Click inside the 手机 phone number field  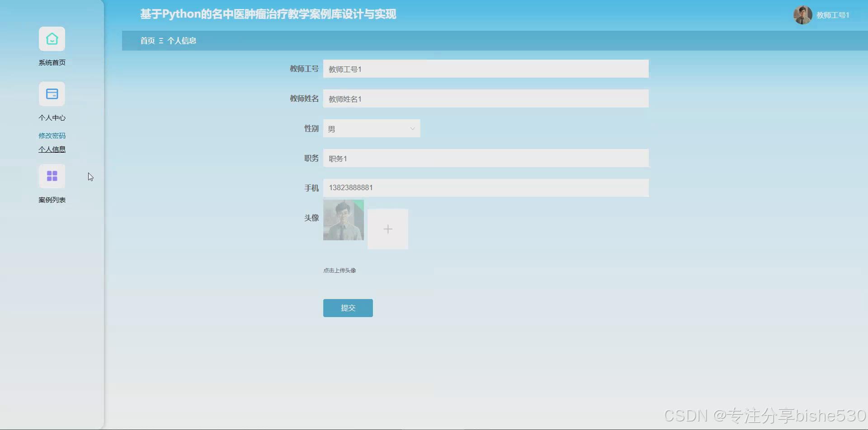486,187
